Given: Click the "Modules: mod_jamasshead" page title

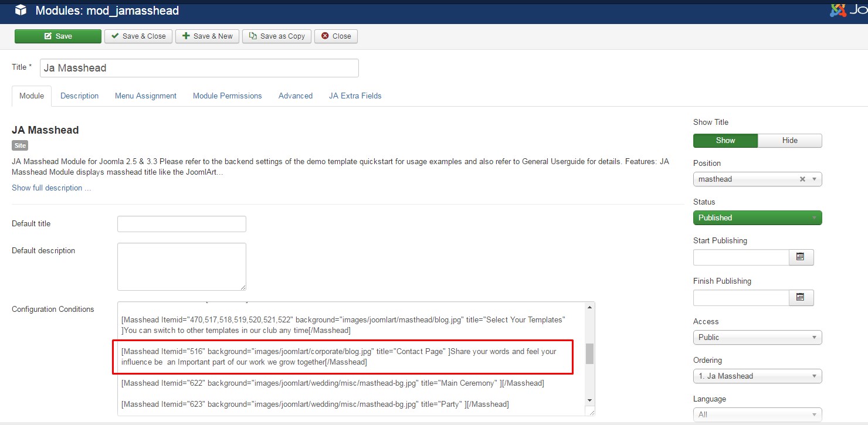Looking at the screenshot, I should point(107,11).
